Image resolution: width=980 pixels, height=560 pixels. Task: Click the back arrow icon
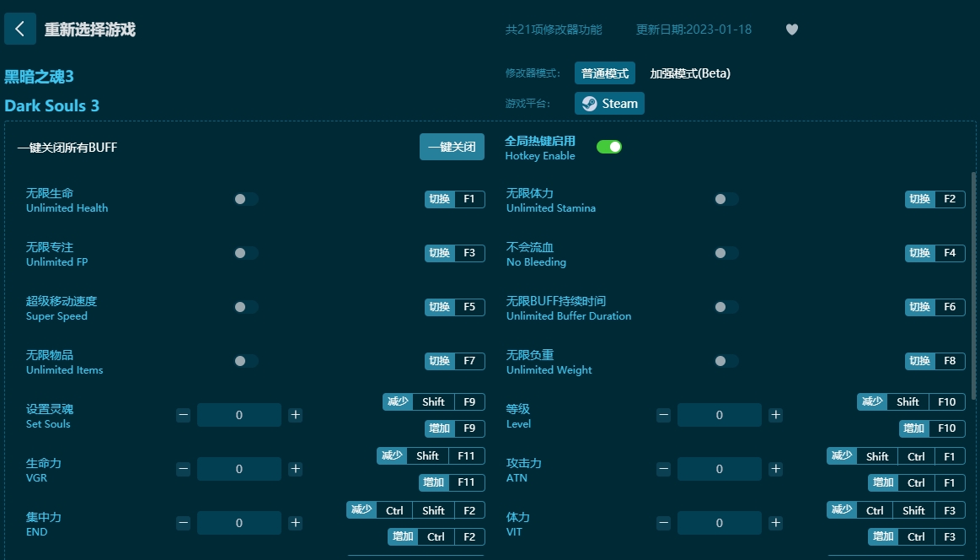tap(20, 29)
